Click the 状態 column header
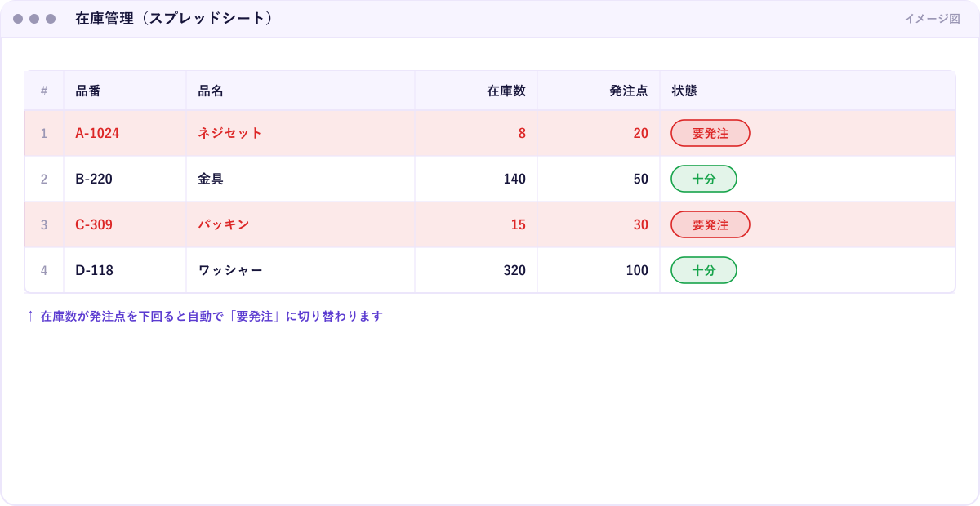The height and width of the screenshot is (506, 980). 808,91
